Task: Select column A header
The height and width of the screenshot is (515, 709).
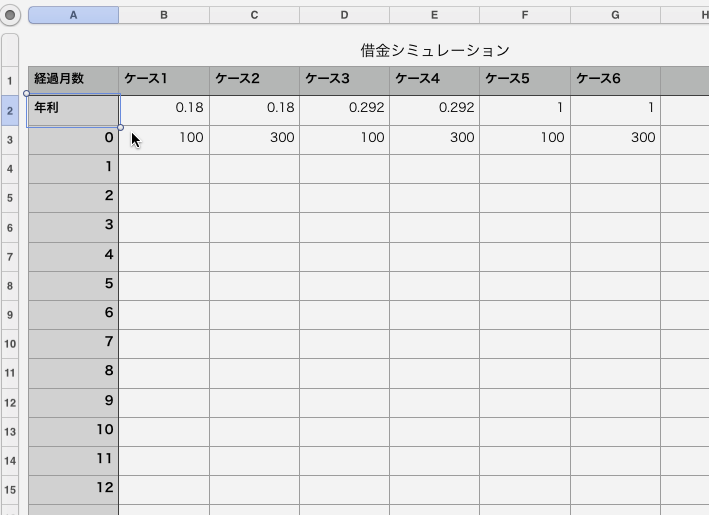Action: (73, 15)
